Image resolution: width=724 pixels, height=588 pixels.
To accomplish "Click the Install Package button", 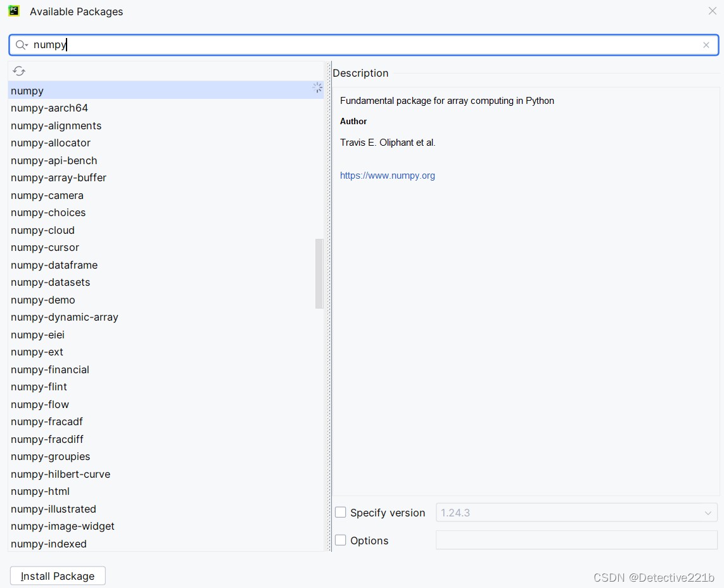I will (58, 576).
